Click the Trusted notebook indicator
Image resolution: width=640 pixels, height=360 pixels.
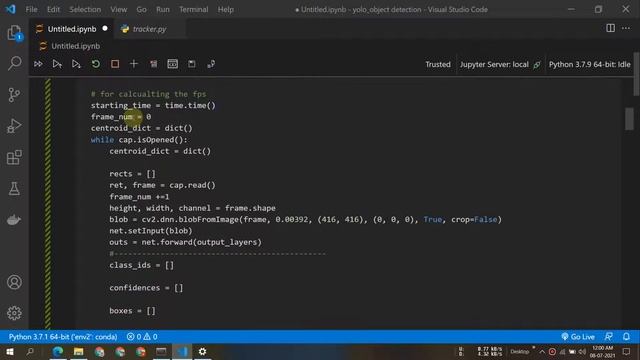438,64
